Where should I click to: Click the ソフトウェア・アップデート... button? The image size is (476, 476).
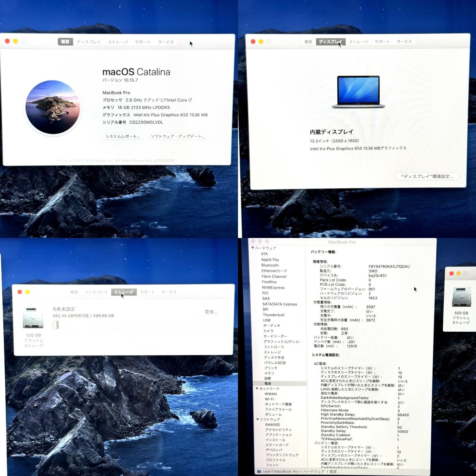[x=178, y=136]
